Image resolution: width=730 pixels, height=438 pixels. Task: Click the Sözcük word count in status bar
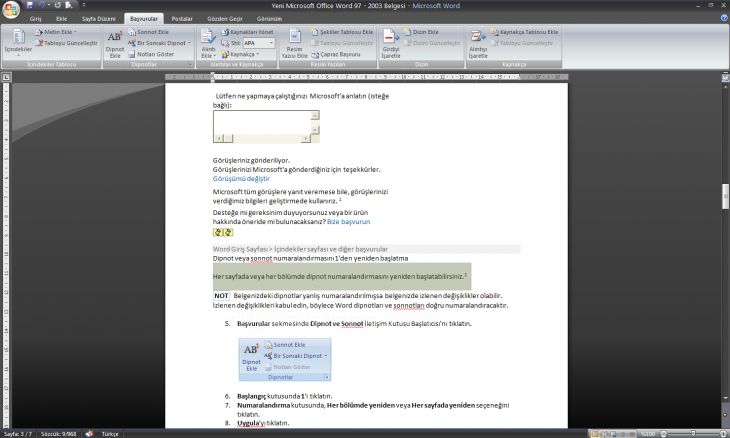(58, 434)
